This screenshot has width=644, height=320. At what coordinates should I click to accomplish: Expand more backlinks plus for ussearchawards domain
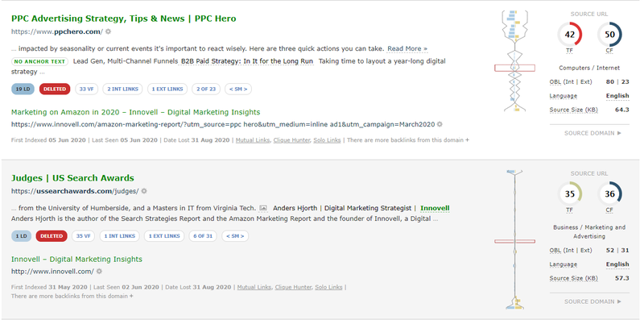[x=131, y=296]
